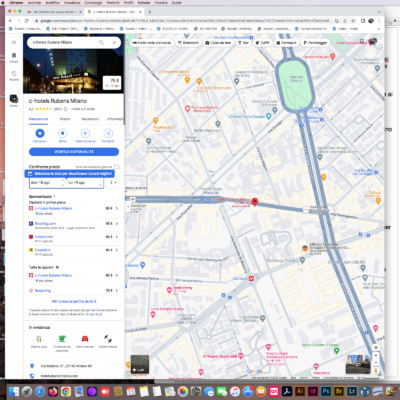Click the Street View pegman icon

(376, 370)
